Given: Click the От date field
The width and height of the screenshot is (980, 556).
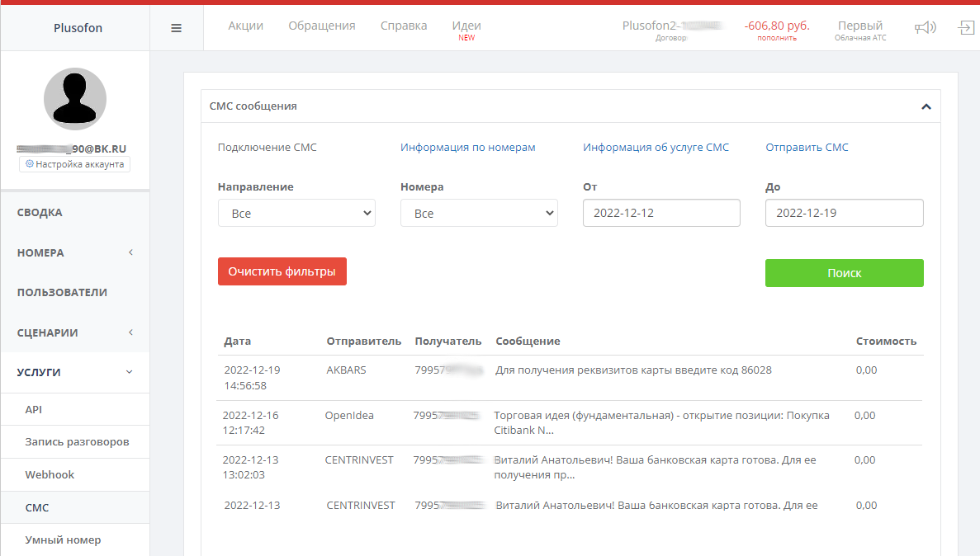Looking at the screenshot, I should click(661, 213).
